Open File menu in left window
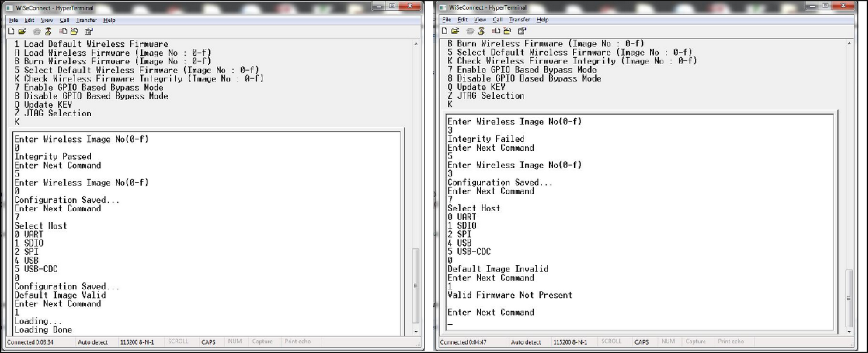 pos(13,20)
